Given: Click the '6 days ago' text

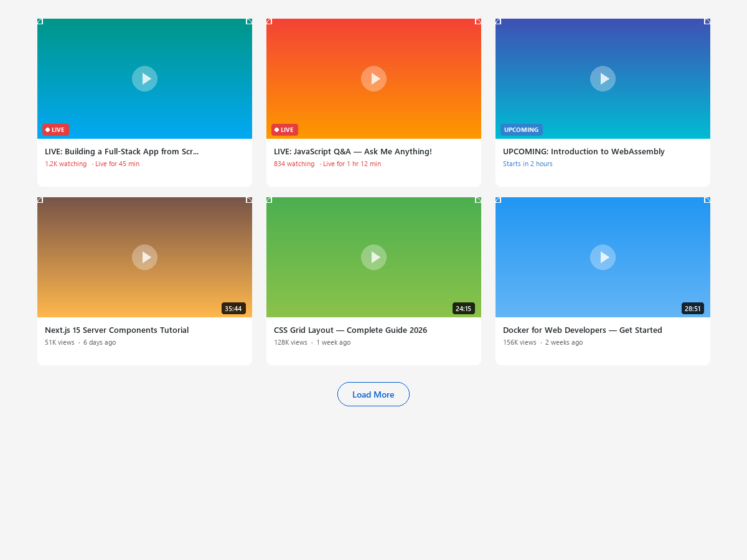Looking at the screenshot, I should [x=100, y=343].
